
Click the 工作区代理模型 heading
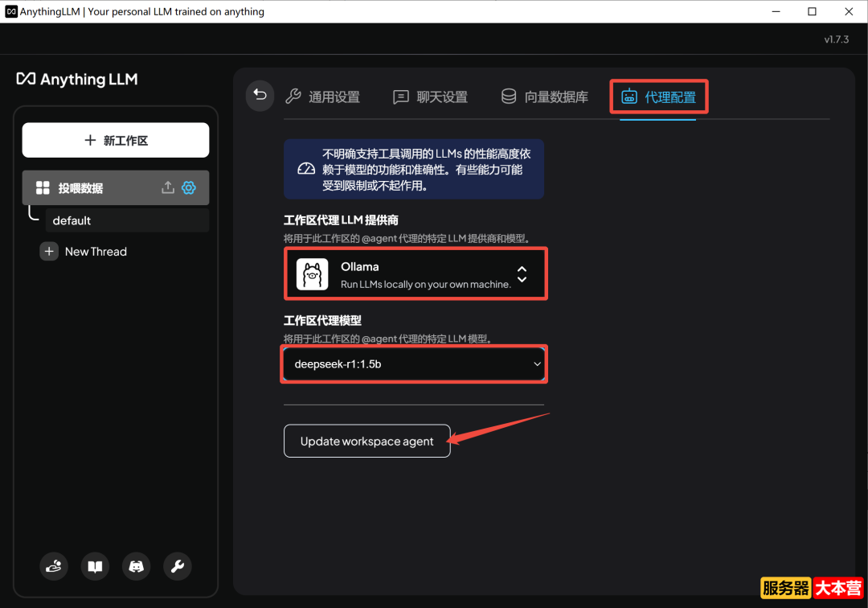tap(323, 321)
